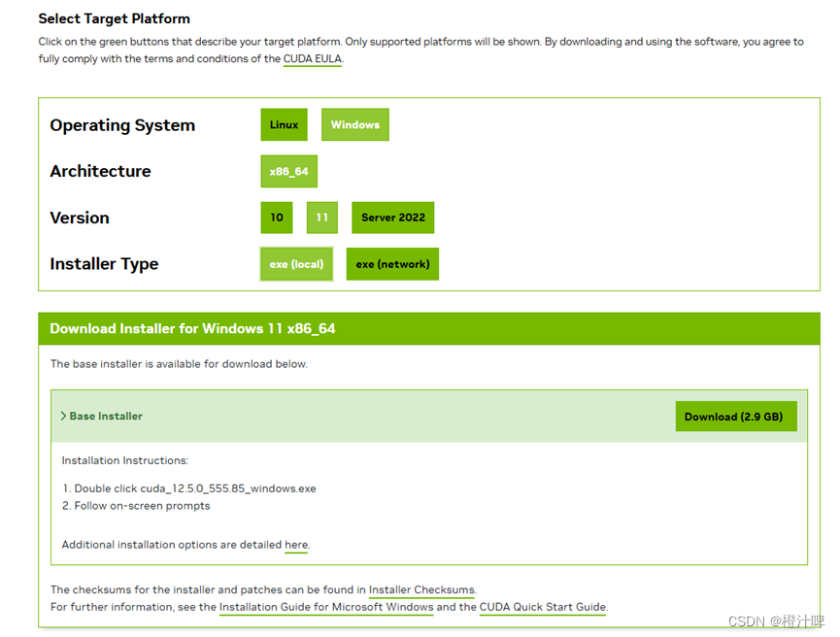Click the 'Operating System' label
Screen dimensions: 840x637
122,125
